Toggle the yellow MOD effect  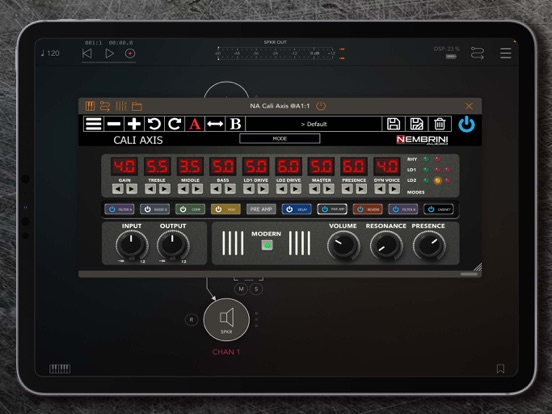226,209
